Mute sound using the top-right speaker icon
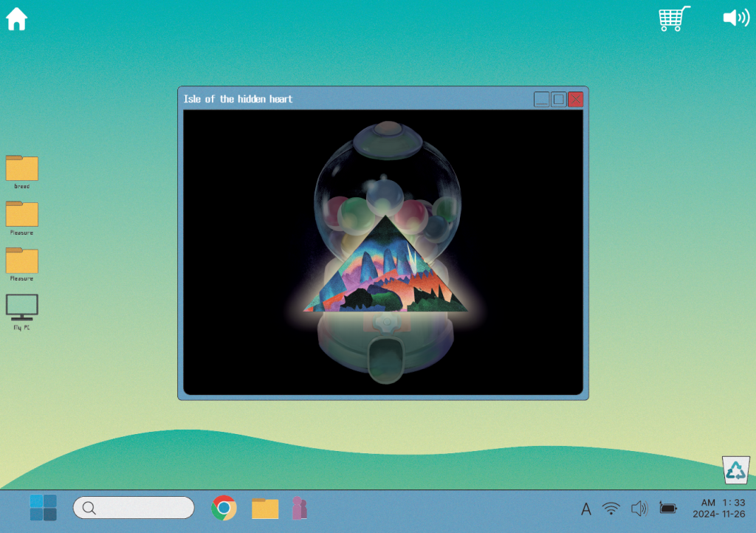 point(735,18)
